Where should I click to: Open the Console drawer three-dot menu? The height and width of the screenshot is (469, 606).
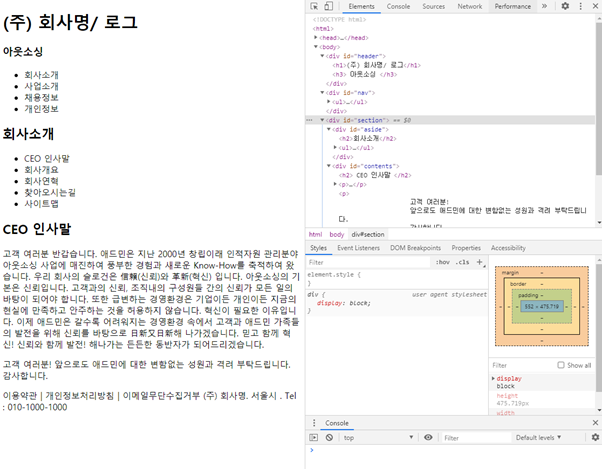click(x=314, y=423)
